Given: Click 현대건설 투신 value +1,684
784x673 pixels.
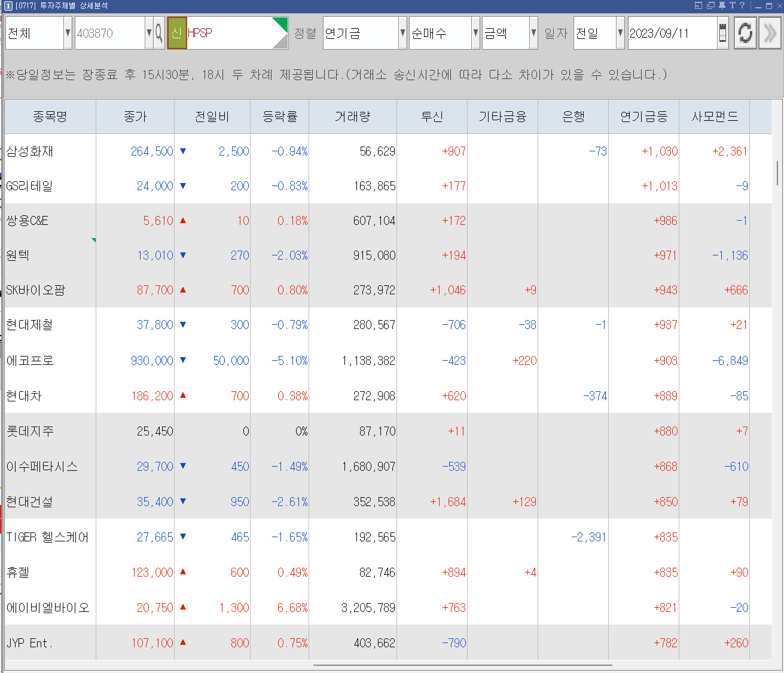Looking at the screenshot, I should [448, 502].
